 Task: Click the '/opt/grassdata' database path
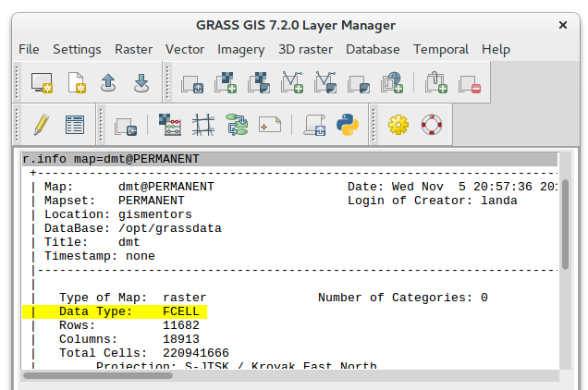tap(170, 228)
